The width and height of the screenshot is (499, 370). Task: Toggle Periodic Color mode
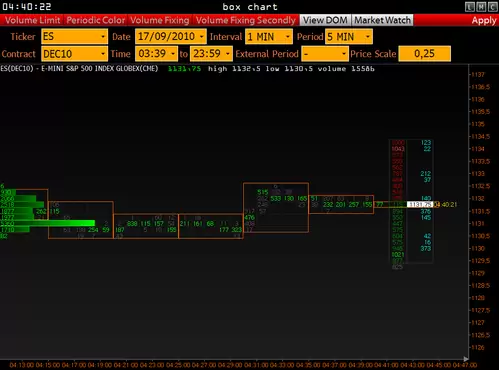(x=95, y=20)
